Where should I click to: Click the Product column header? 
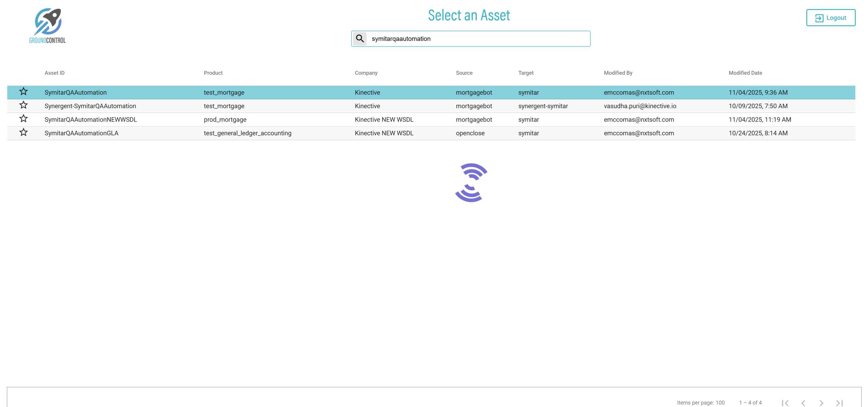point(213,73)
